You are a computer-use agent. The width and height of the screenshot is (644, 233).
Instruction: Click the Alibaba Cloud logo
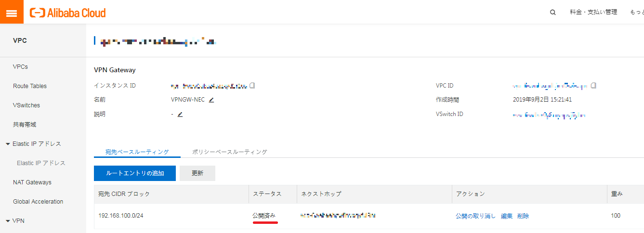click(x=68, y=13)
